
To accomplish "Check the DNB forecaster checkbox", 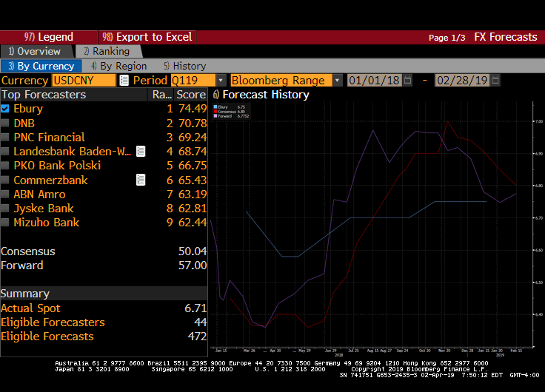I will click(x=5, y=123).
